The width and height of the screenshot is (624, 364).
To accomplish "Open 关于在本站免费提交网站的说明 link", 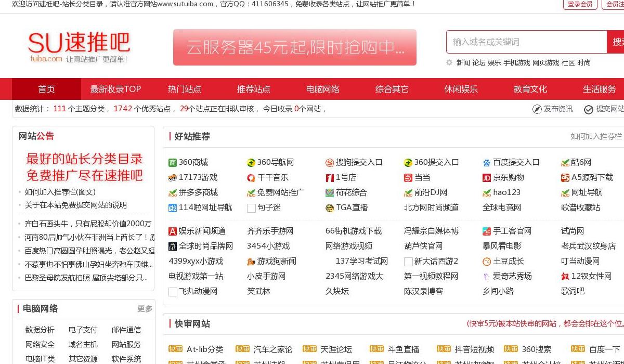I will pyautogui.click(x=76, y=205).
